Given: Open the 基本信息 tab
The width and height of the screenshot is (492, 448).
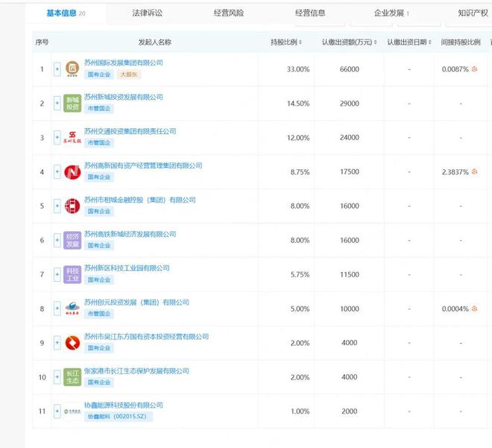Looking at the screenshot, I should pos(66,13).
